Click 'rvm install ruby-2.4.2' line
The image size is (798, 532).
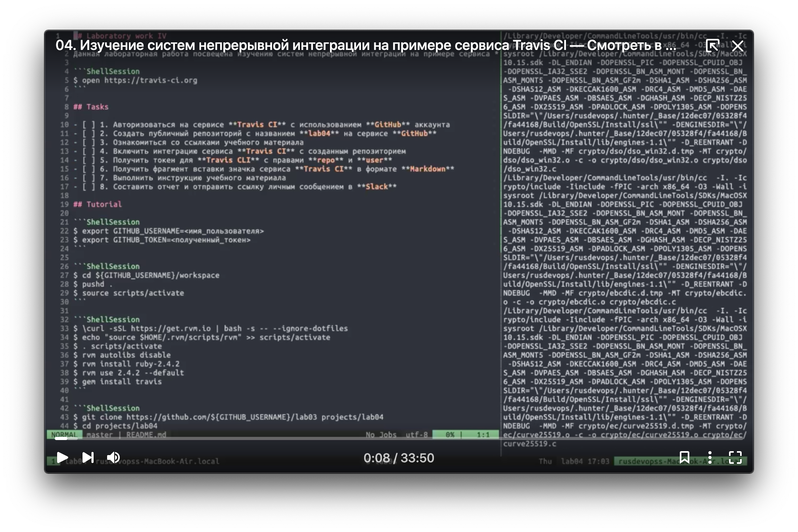point(127,364)
